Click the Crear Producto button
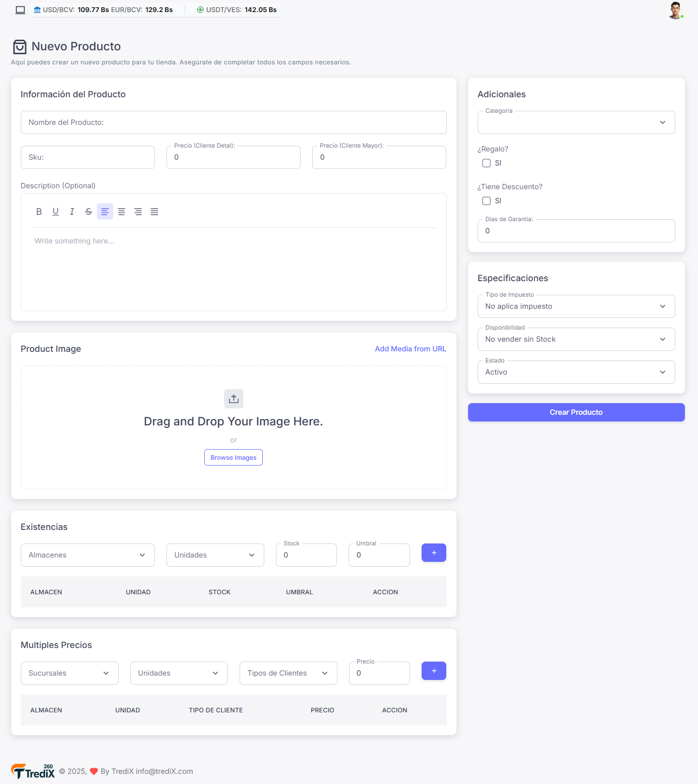 576,412
